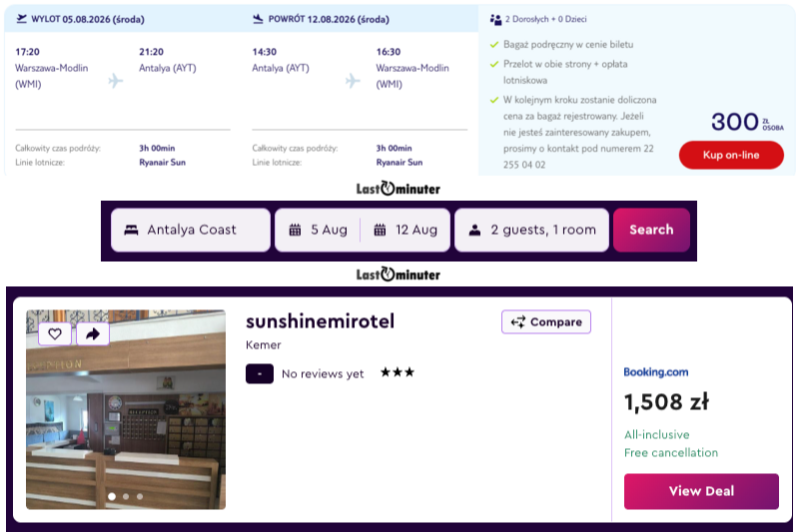Click the calendar icon beside 12 Aug

tap(380, 231)
